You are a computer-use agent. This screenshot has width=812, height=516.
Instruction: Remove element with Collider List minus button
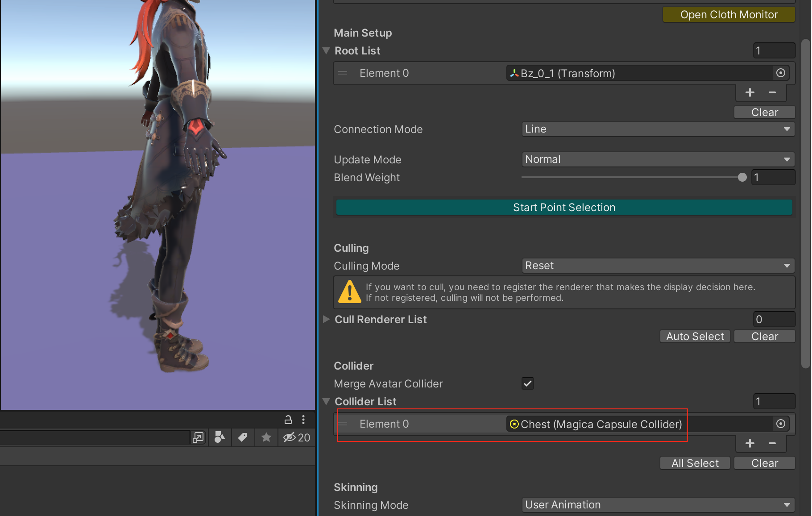(x=772, y=443)
